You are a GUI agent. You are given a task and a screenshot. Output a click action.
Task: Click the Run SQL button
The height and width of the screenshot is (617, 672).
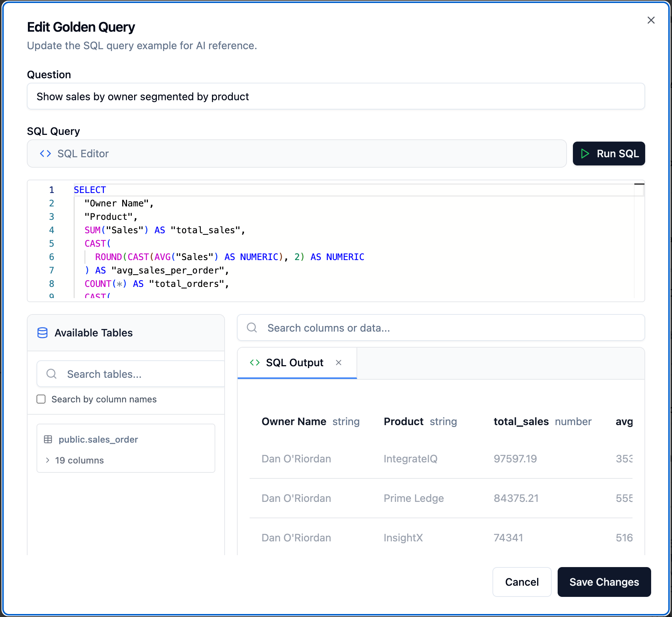(x=608, y=154)
